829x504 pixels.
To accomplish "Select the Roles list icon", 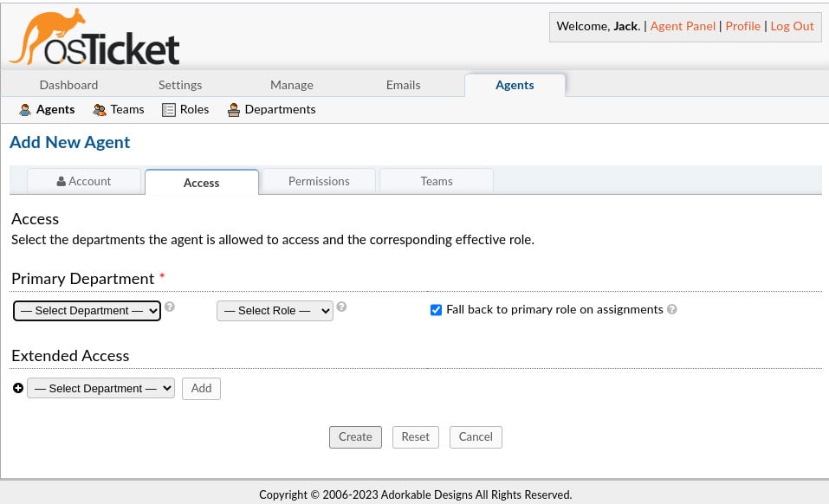I will coord(168,109).
